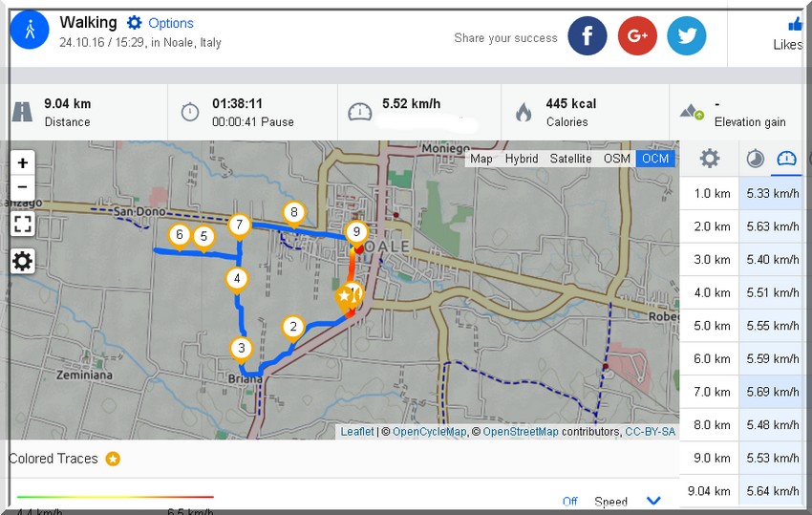Switch map layer to Map
812x515 pixels.
point(481,159)
